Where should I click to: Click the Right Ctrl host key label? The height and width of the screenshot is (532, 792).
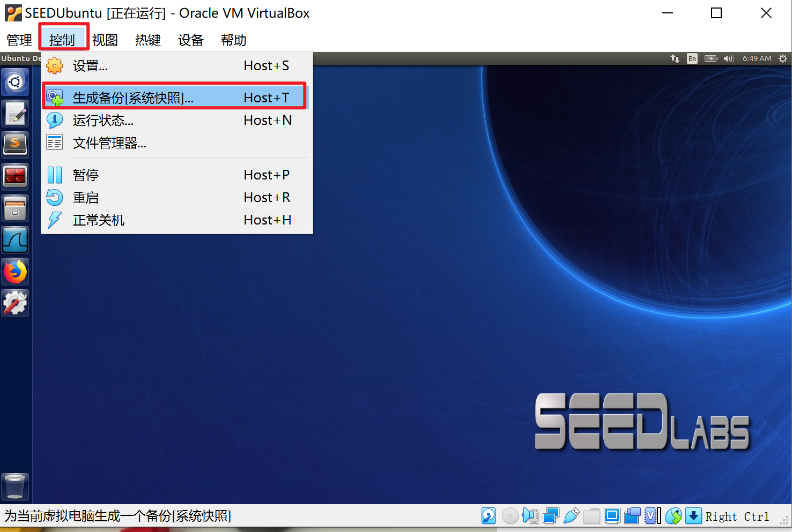click(737, 516)
